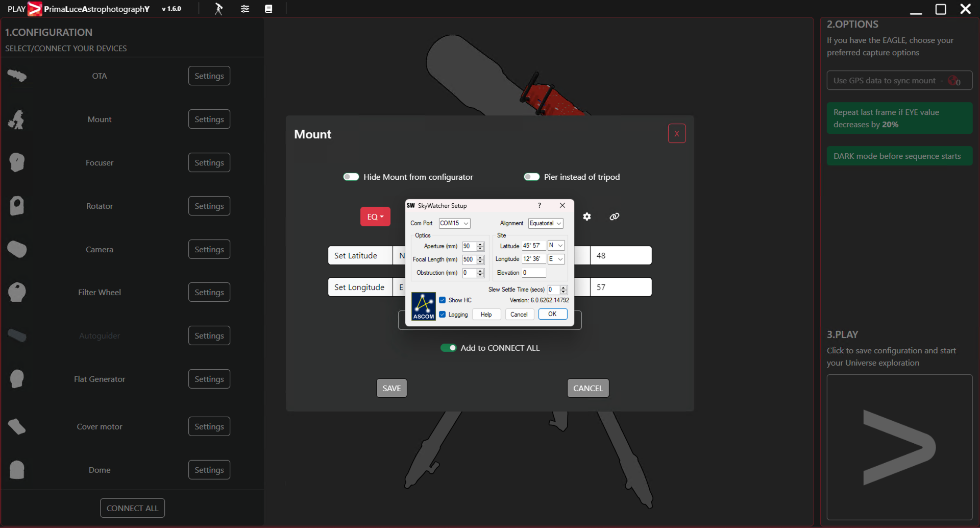Click SAVE in Mount dialog

(391, 388)
